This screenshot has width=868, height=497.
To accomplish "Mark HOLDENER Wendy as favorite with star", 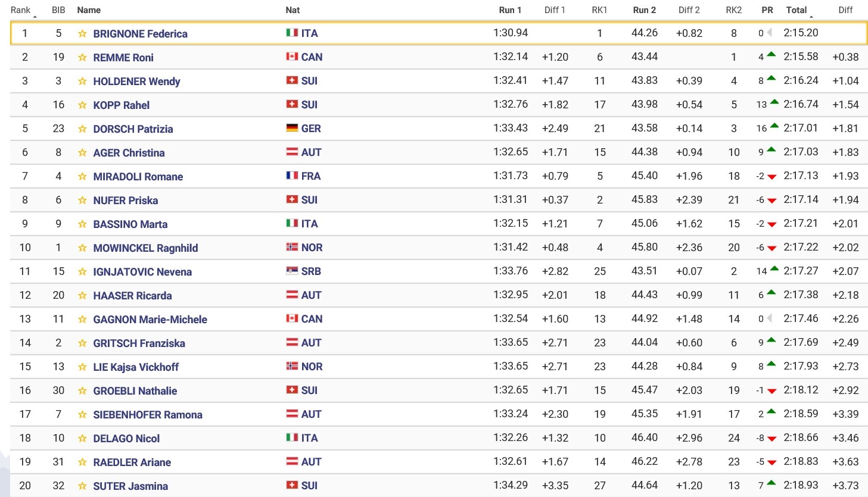I will coord(82,82).
